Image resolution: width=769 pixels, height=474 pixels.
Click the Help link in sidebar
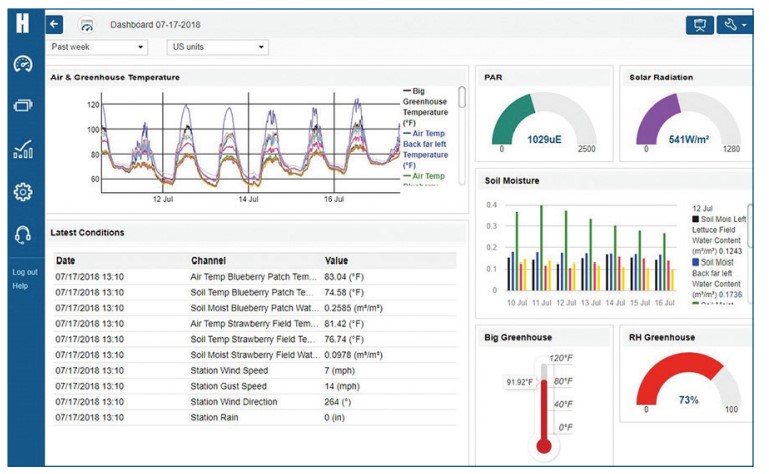[x=20, y=286]
